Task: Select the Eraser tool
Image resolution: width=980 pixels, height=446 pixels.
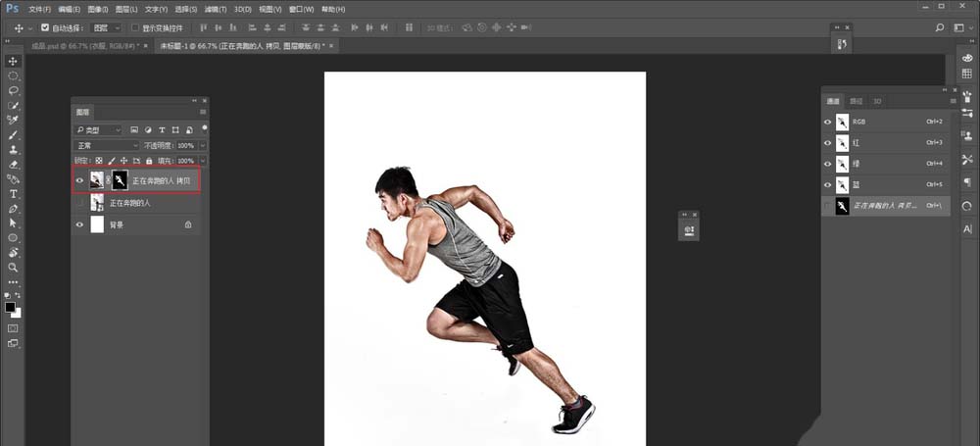Action: point(13,165)
